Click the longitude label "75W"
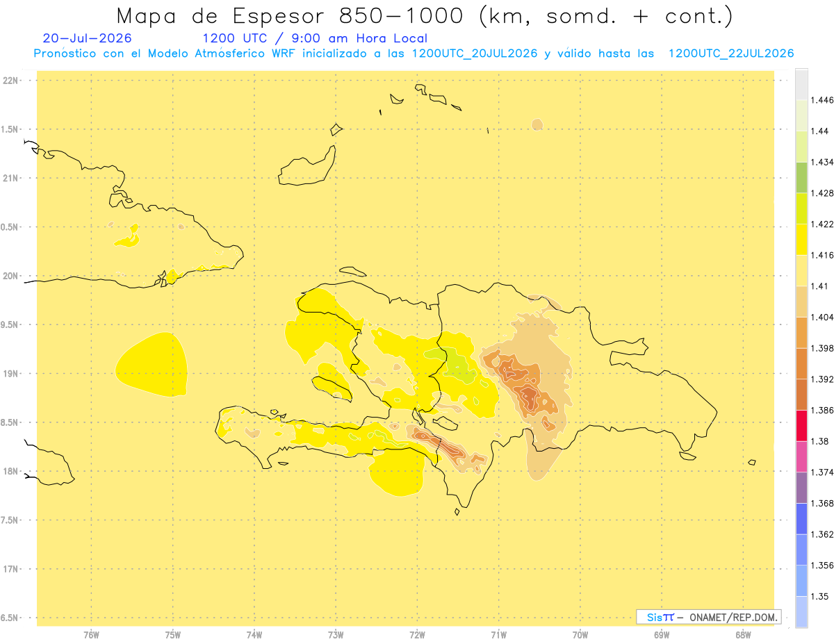Screen dimensions: 834x644 tap(172, 634)
